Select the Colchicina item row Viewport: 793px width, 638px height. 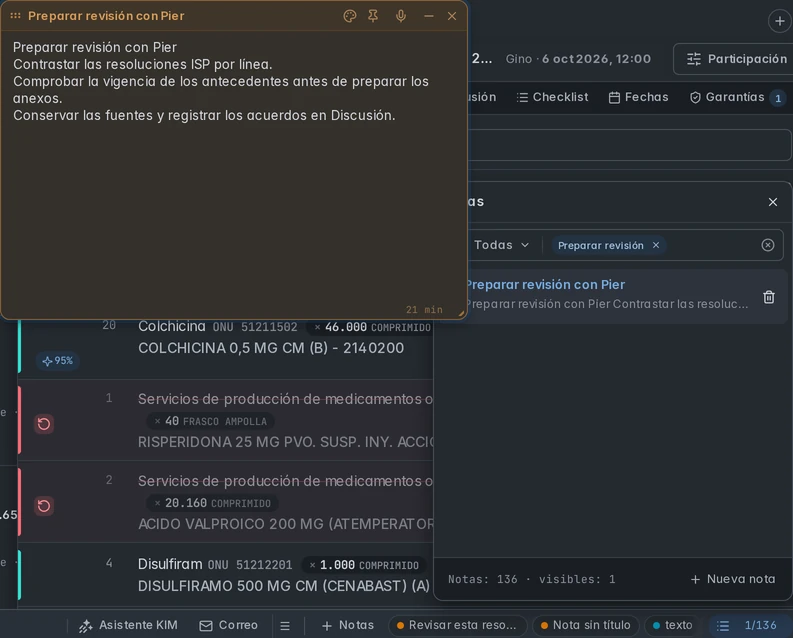pos(226,349)
